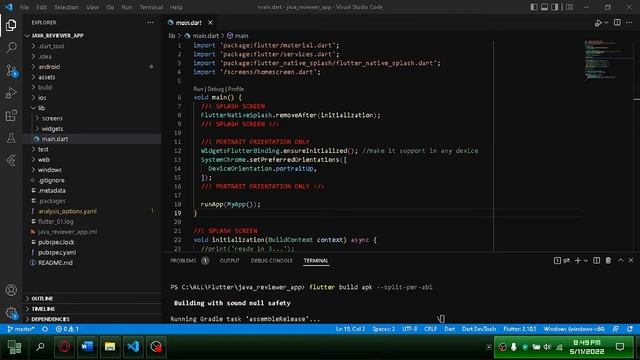
Task: Open File Explorer from the taskbar
Action: tap(110, 347)
